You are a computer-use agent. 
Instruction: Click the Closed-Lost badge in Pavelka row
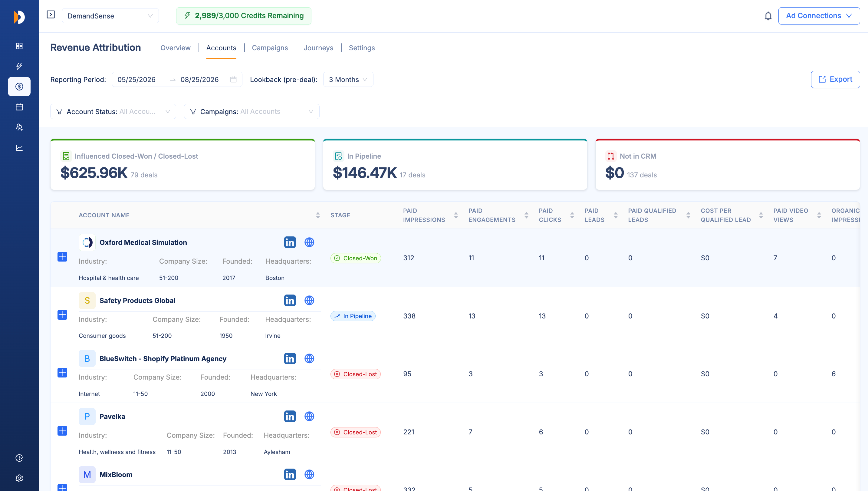coord(356,432)
